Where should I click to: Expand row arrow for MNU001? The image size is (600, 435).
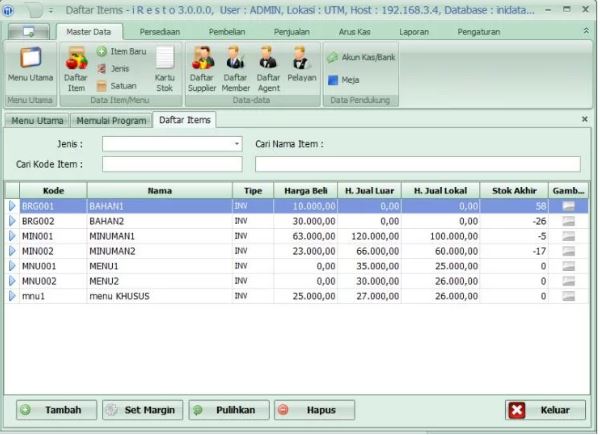(x=13, y=267)
